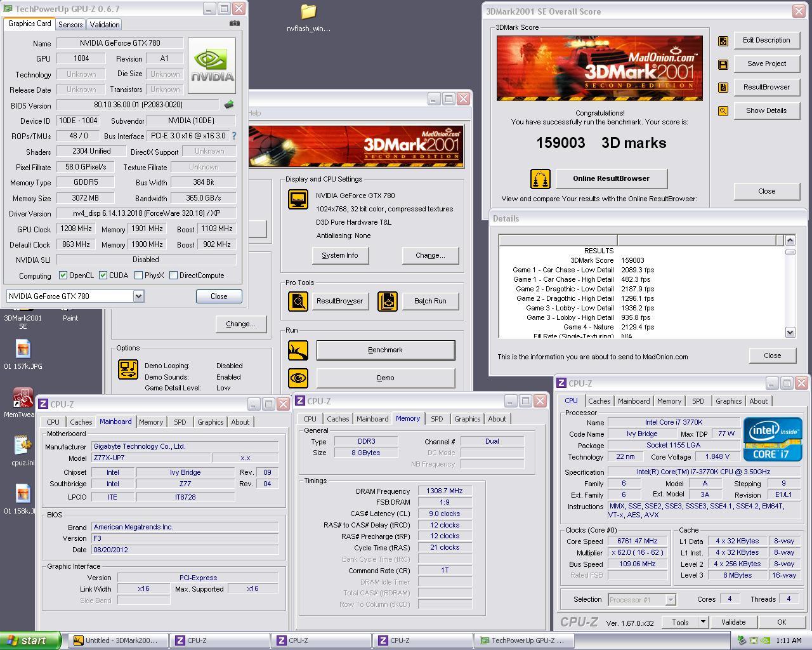
Task: Click the Batch Run icon in Pro Tools
Action: [x=388, y=301]
